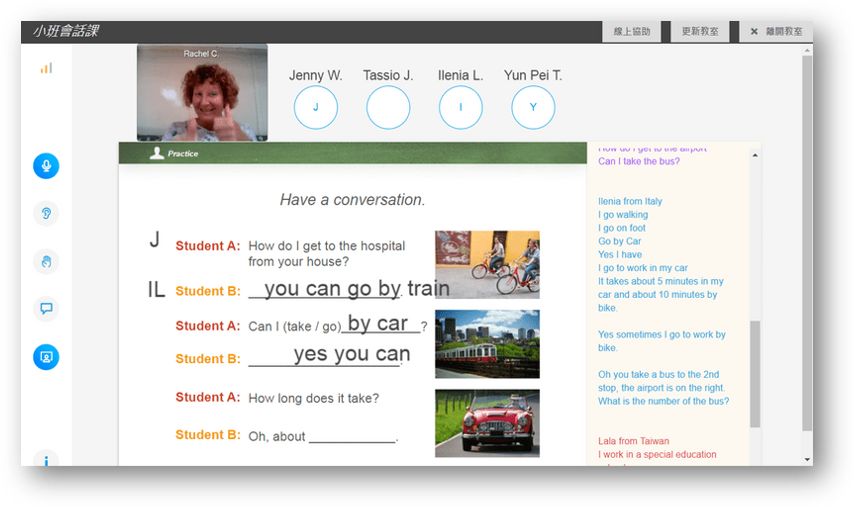Screen dimensions: 854x507
Task: Open the chat bubble icon
Action: click(x=46, y=308)
